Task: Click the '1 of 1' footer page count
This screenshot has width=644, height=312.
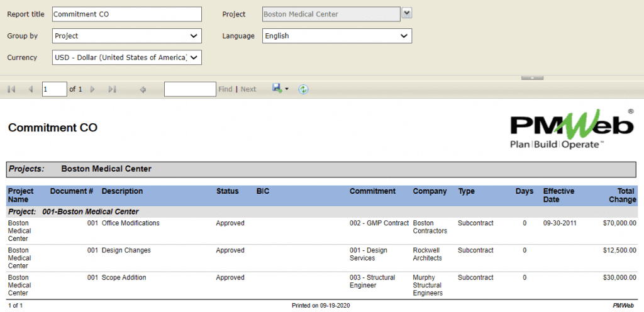Action: pos(15,306)
